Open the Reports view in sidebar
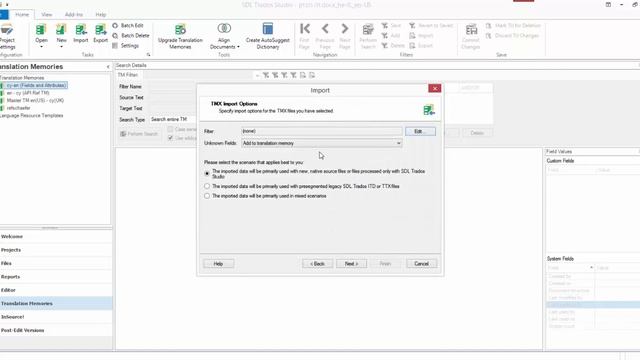Screen dimensions: 640x360 56,277
